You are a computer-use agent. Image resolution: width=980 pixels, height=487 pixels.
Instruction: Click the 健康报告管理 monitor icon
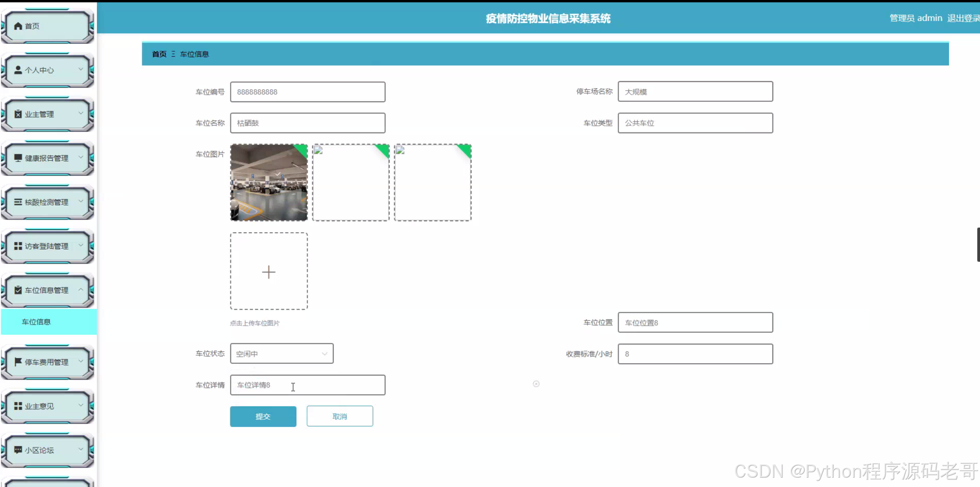pos(18,158)
